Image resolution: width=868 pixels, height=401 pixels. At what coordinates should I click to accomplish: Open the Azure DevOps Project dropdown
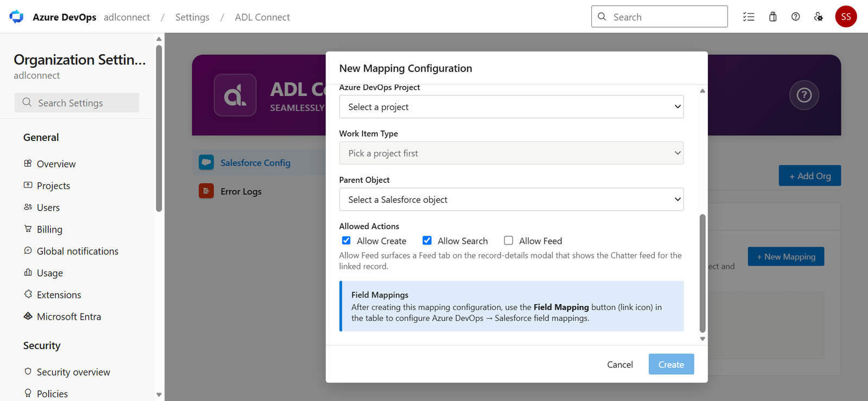click(x=511, y=107)
